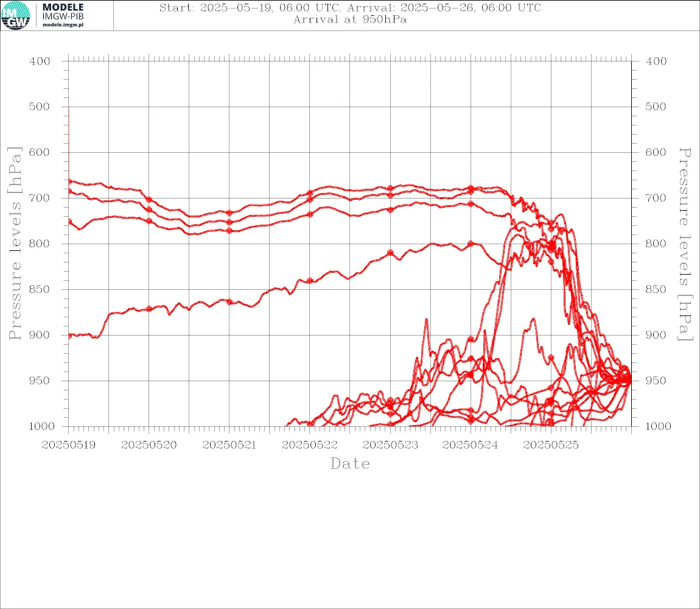The height and width of the screenshot is (609, 700).
Task: Click the left axis 600 label
Action: tap(40, 152)
